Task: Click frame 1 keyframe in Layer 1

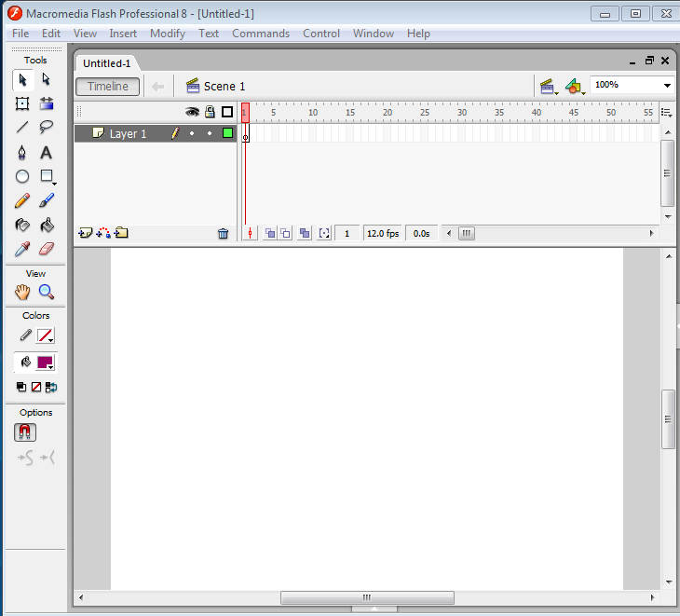Action: pos(246,133)
